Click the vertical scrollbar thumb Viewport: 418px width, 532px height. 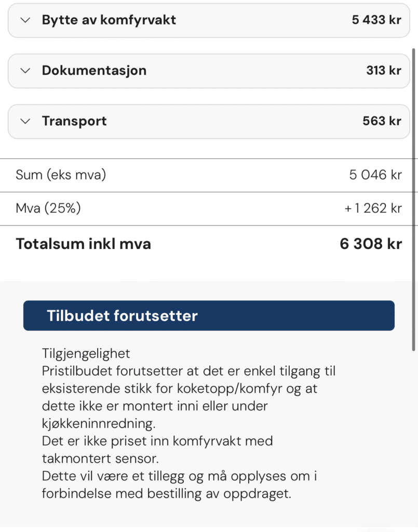[414, 197]
